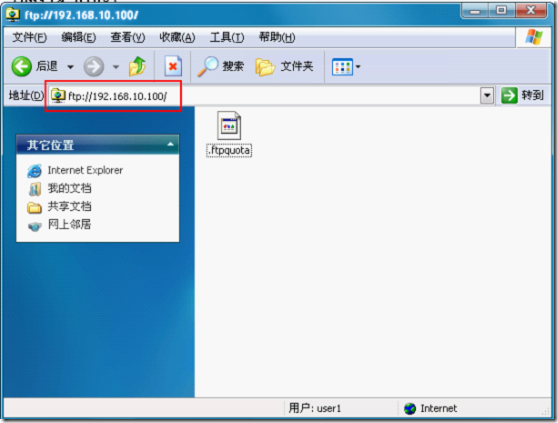Collapse the 其它位置 panel chevron
The image size is (558, 423).
[x=170, y=144]
